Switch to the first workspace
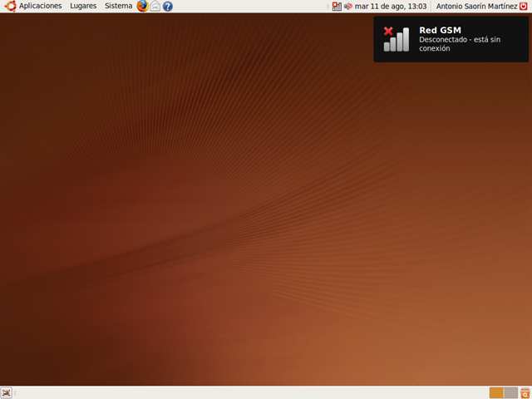Viewport: 532px width, 399px height. (496, 392)
